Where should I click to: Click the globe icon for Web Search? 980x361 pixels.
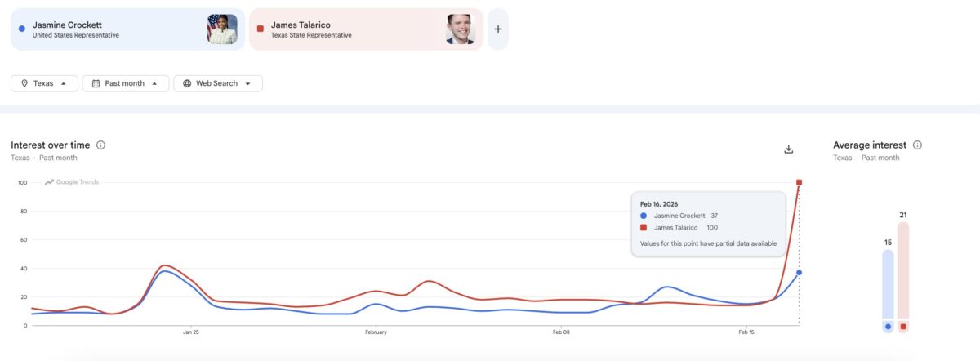pos(187,83)
